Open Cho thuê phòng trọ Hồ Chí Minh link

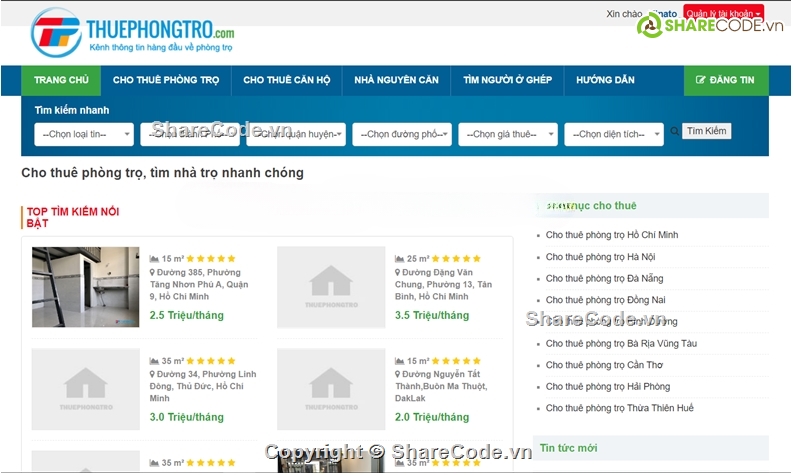click(x=612, y=235)
